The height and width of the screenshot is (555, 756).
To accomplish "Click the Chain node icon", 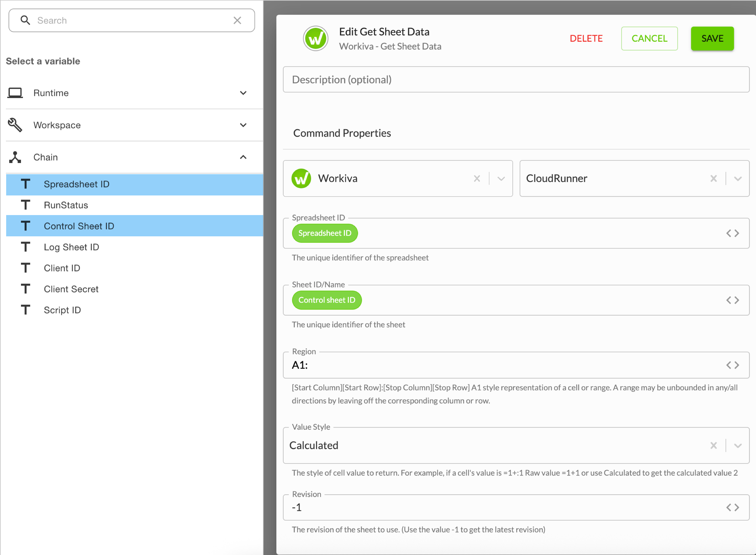I will coord(15,157).
